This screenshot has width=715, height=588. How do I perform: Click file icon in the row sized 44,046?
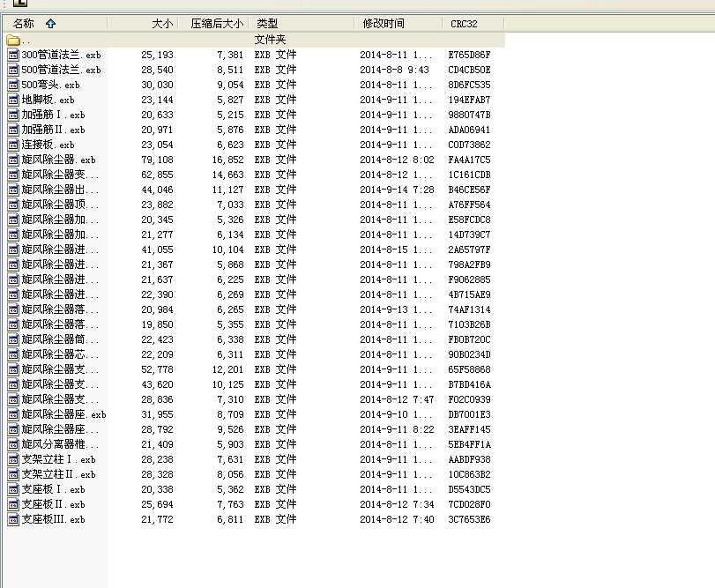tap(14, 190)
